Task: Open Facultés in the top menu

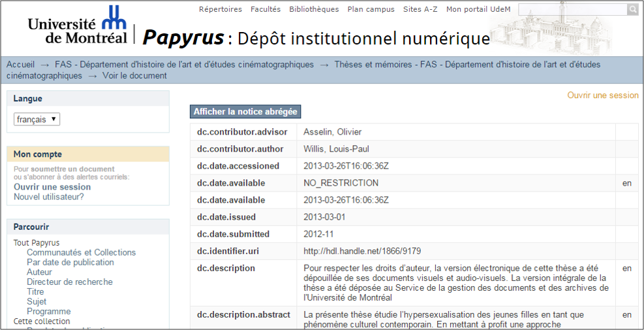Action: pyautogui.click(x=266, y=9)
